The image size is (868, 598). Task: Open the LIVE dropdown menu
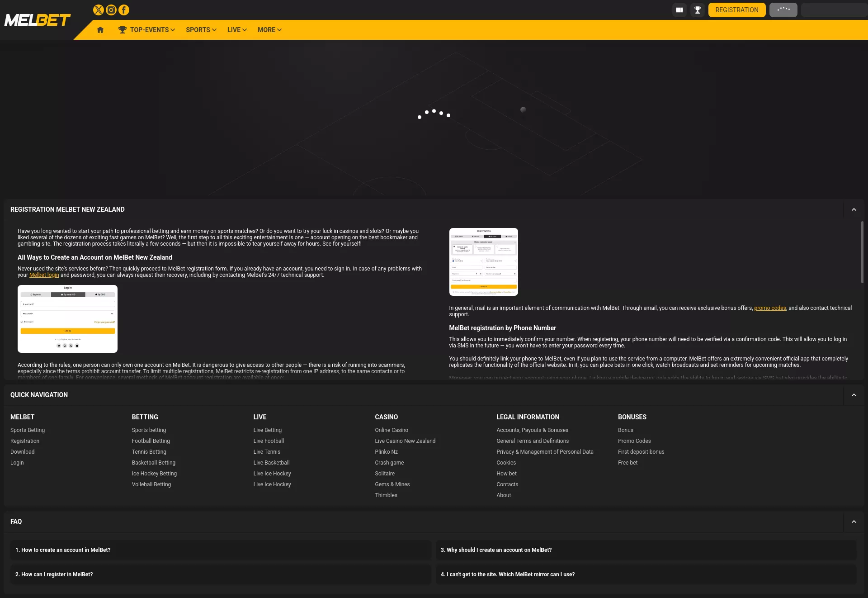coord(237,30)
